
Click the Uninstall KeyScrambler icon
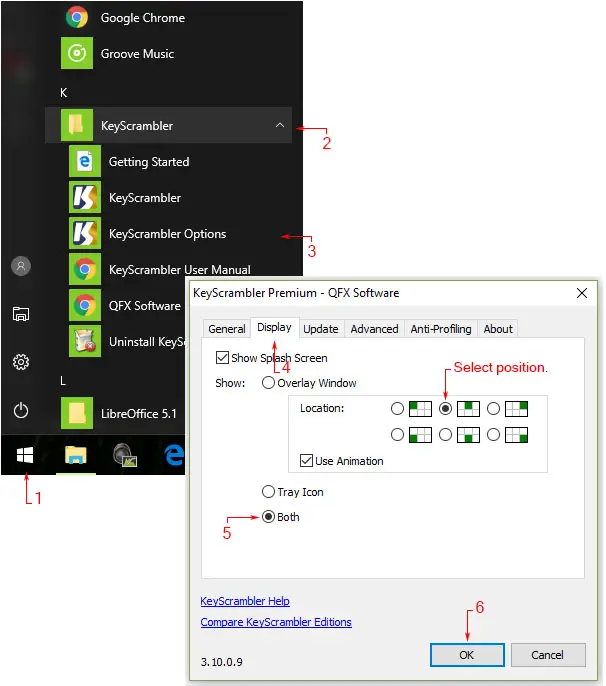85,341
